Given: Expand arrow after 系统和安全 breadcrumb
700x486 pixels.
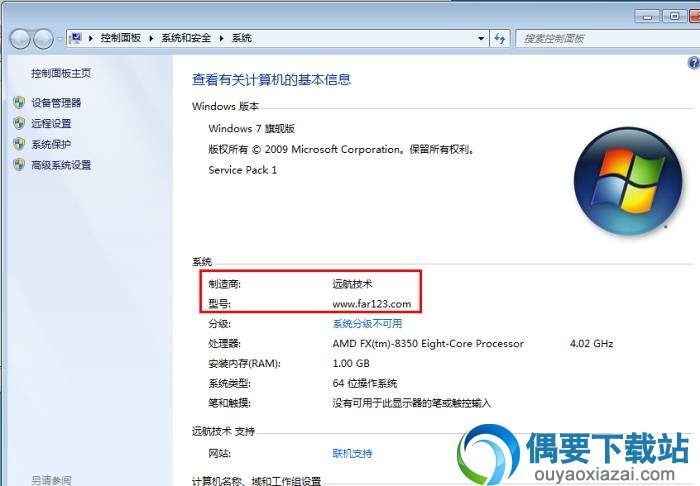Looking at the screenshot, I should point(221,38).
